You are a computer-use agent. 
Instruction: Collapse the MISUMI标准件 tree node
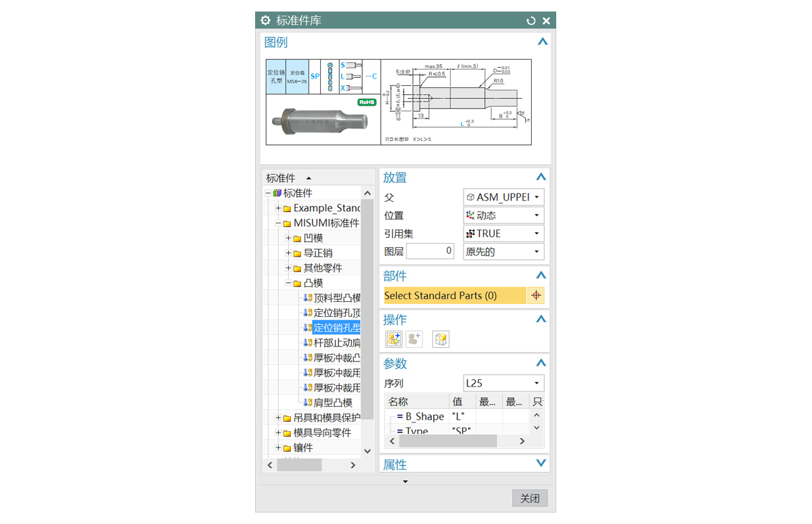pos(278,223)
